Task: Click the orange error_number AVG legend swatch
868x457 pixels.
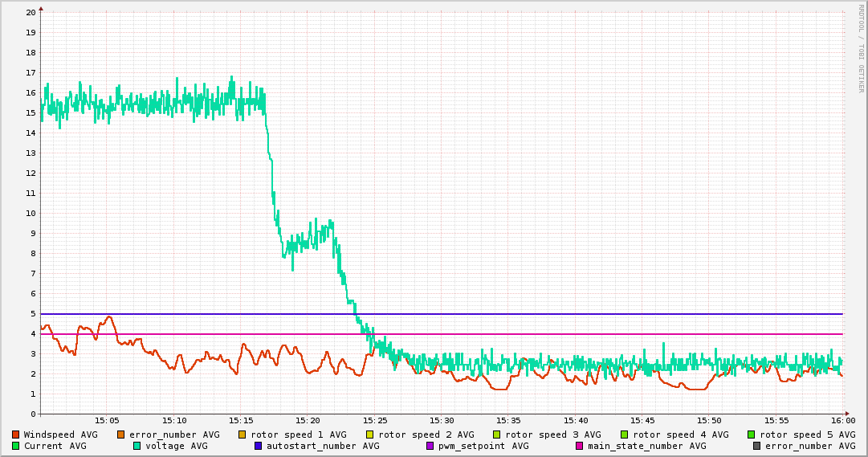Action: click(x=121, y=435)
